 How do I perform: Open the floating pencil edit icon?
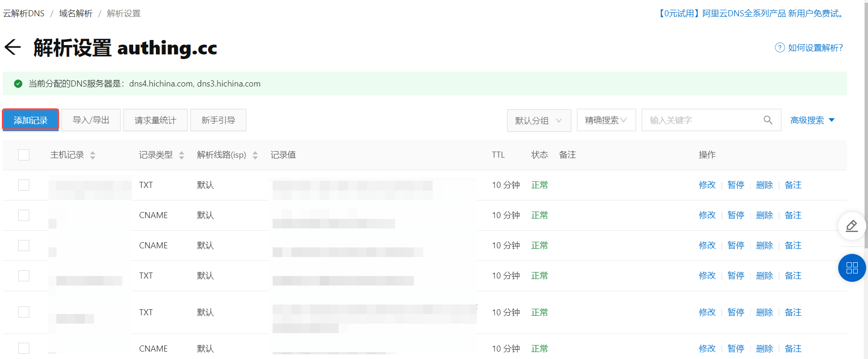point(852,226)
